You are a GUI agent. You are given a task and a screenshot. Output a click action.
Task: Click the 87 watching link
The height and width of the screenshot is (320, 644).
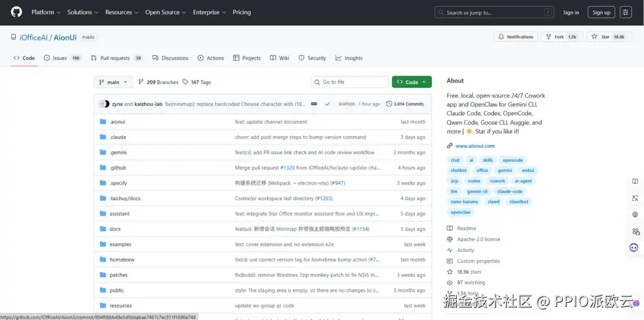pos(466,282)
